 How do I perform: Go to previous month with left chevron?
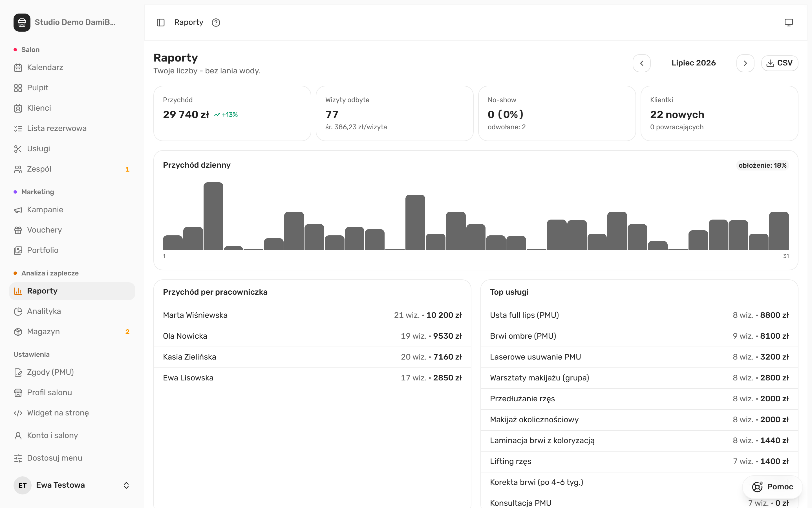(641, 63)
